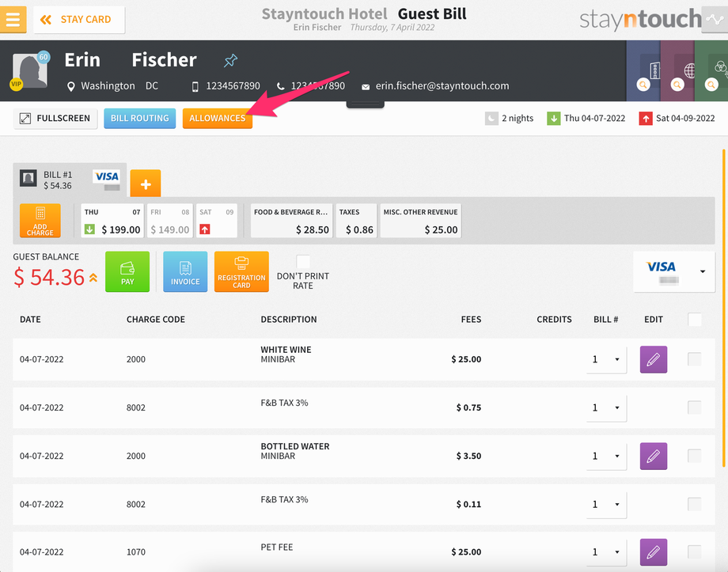Screen dimensions: 728x572
Task: Click the blue pin icon beside Fischer
Action: pos(230,60)
